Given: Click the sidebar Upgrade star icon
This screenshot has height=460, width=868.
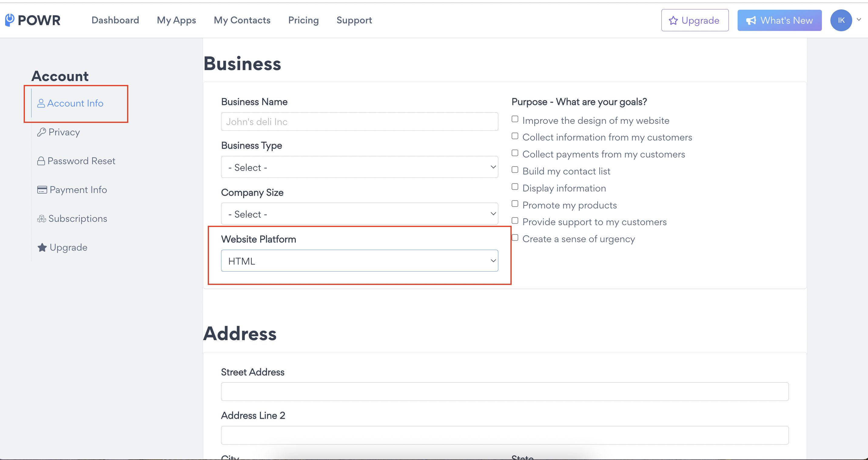Looking at the screenshot, I should click(42, 248).
